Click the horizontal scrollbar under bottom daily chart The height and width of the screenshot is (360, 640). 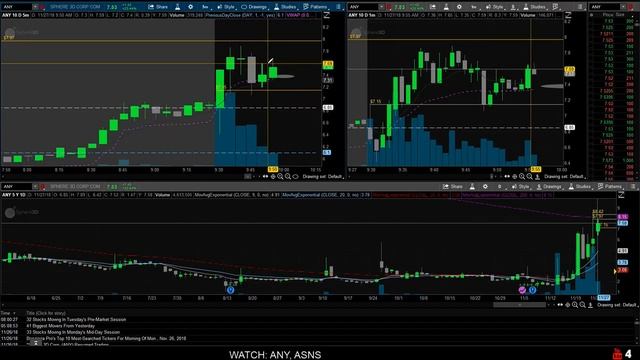519,305
